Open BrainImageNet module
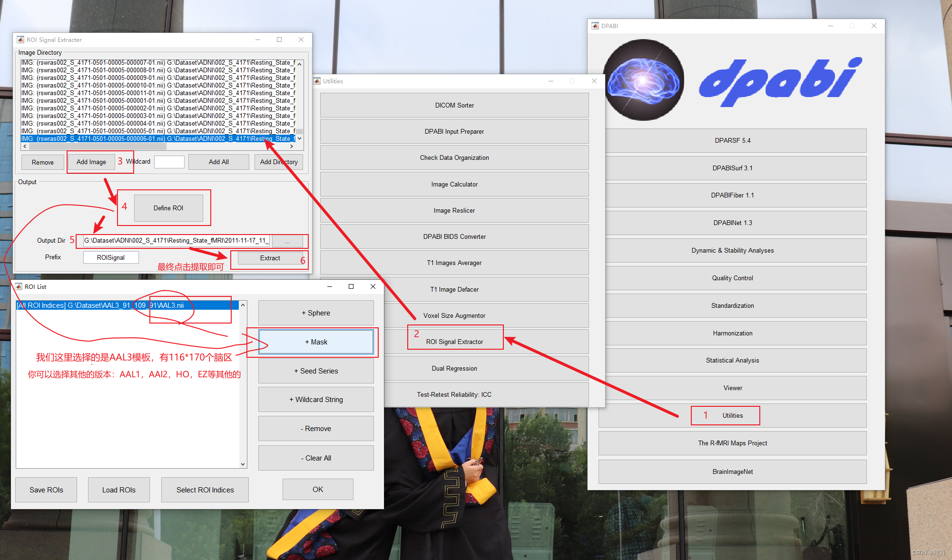 pyautogui.click(x=732, y=472)
